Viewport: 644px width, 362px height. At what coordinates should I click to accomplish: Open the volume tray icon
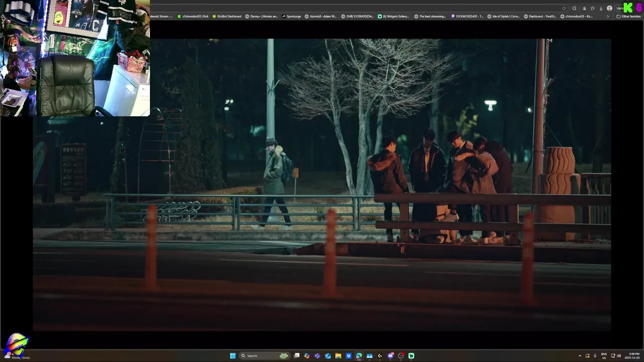tap(619, 356)
